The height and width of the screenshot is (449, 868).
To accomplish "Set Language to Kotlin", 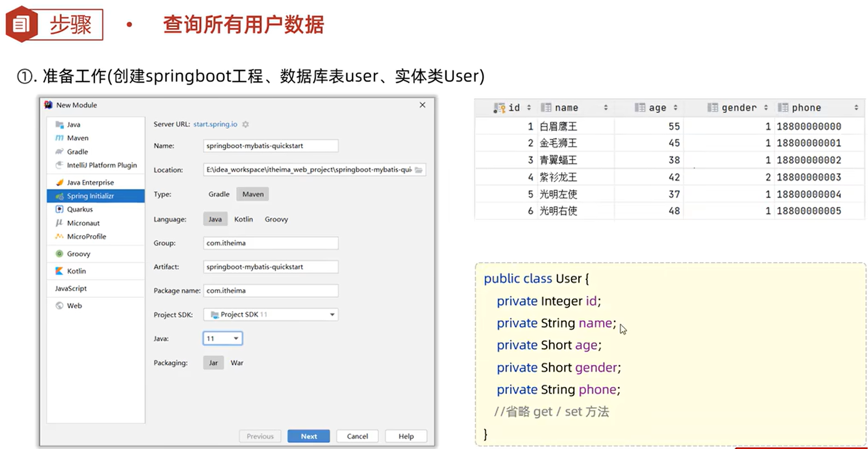I will click(x=243, y=219).
